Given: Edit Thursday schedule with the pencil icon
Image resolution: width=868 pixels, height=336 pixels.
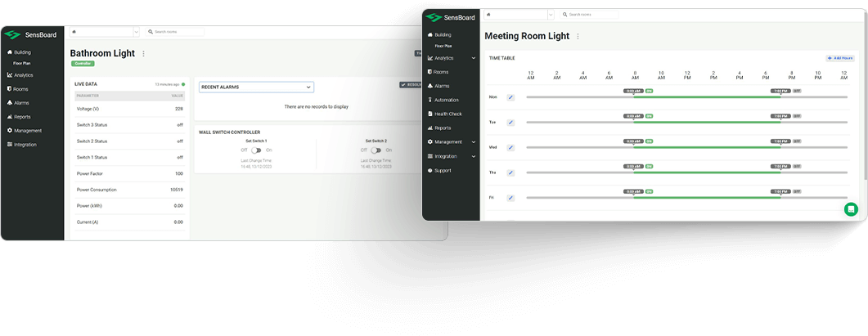Looking at the screenshot, I should [x=510, y=172].
